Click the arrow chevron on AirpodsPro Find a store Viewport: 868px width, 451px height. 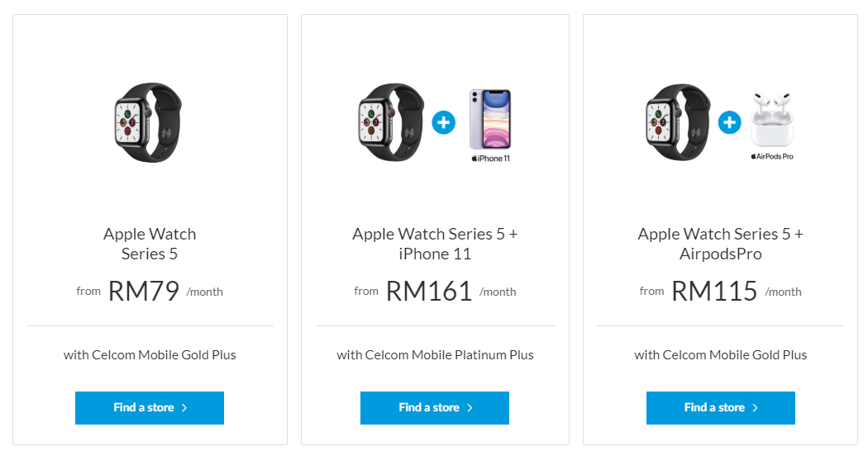(x=756, y=408)
